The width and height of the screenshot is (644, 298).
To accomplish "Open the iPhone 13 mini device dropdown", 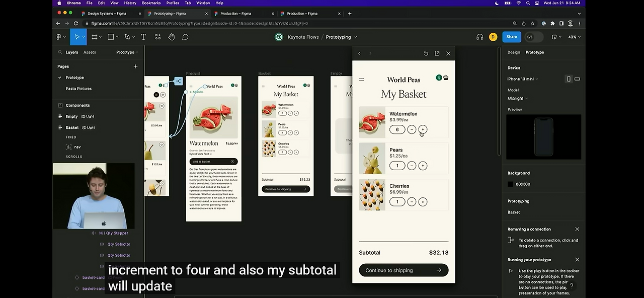I will point(522,79).
